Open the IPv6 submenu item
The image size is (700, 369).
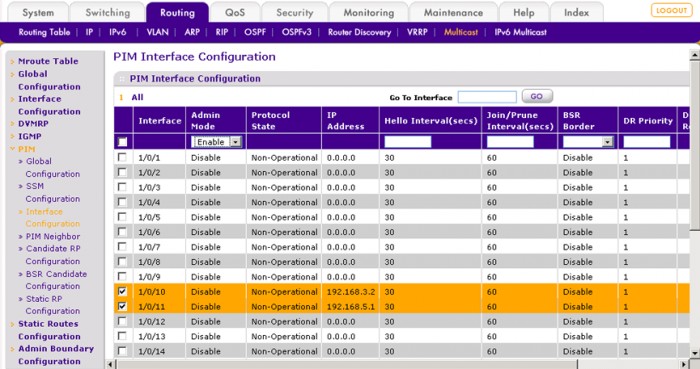pyautogui.click(x=118, y=32)
